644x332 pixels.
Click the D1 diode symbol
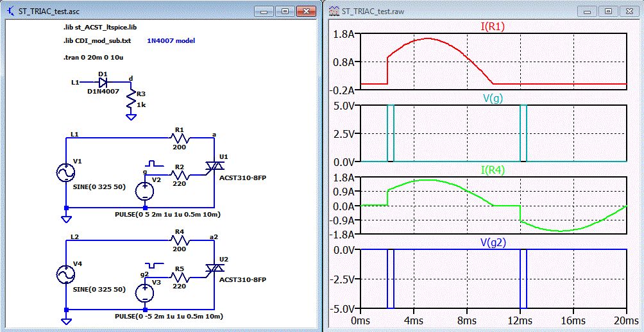pos(103,83)
